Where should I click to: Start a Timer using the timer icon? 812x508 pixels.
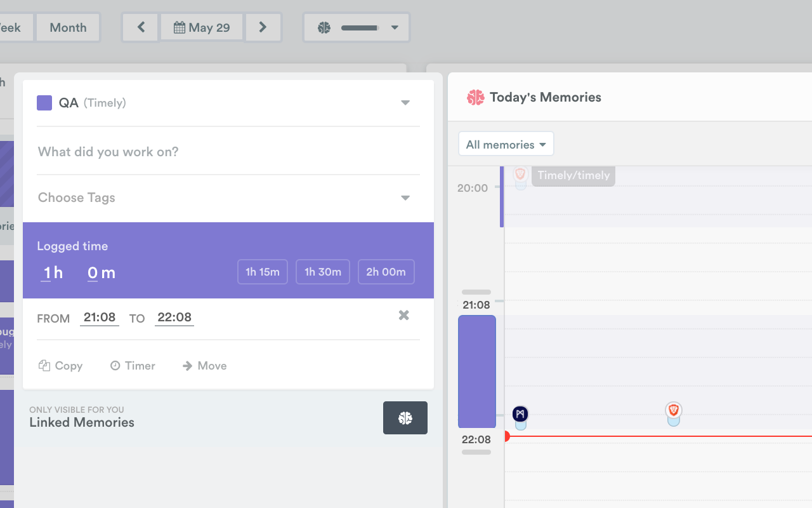point(115,366)
